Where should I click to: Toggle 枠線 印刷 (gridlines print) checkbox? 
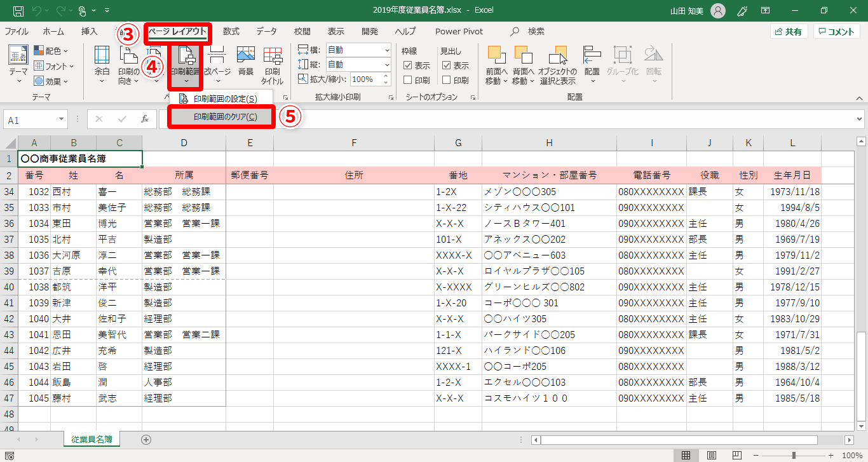(x=409, y=80)
